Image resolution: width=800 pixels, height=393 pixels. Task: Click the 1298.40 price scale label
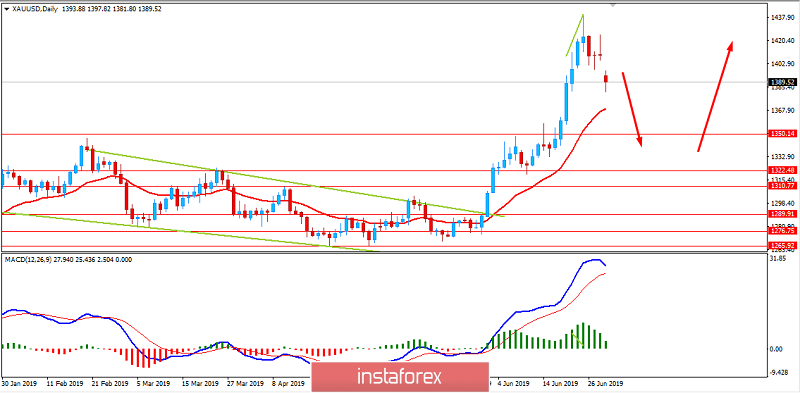(x=784, y=203)
